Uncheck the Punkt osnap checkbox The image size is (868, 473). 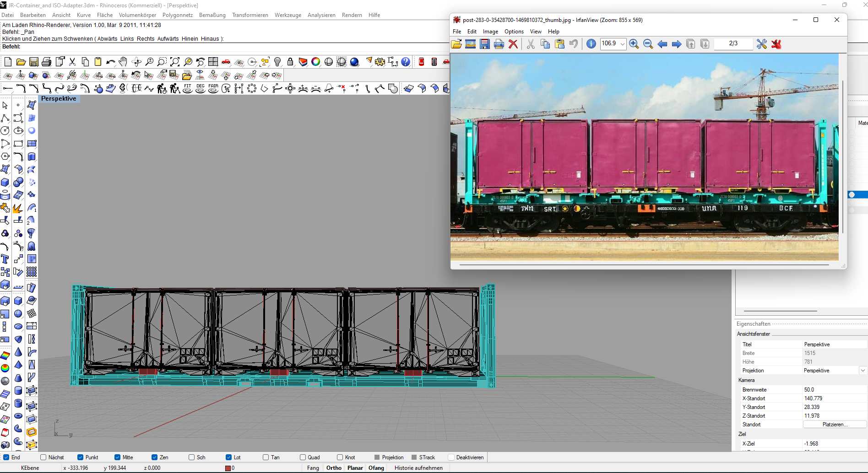pos(81,457)
